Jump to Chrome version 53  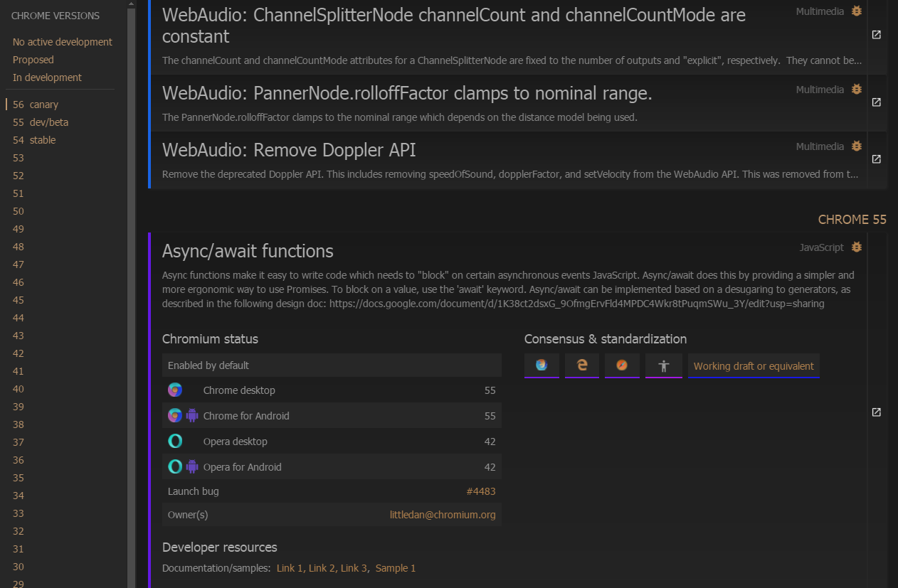coord(19,158)
